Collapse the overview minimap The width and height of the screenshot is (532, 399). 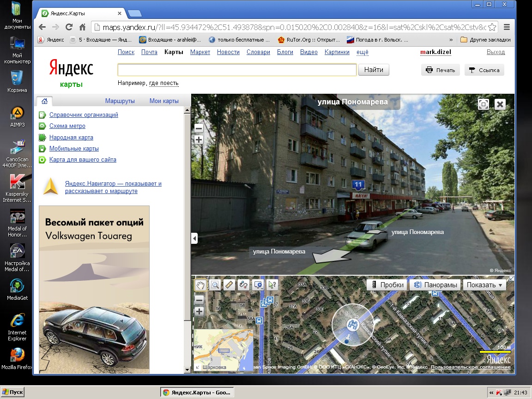pos(198,367)
